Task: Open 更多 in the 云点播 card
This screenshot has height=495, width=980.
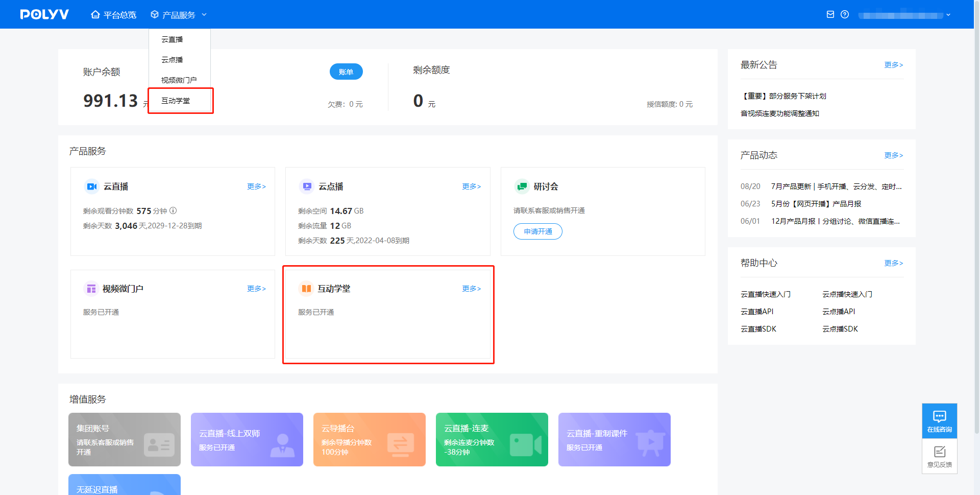Action: (472, 186)
